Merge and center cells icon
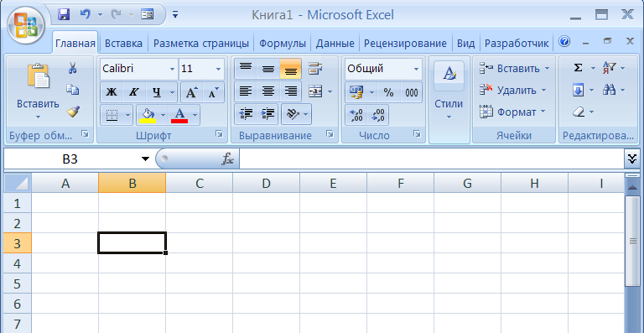The height and width of the screenshot is (333, 644). coord(315,91)
